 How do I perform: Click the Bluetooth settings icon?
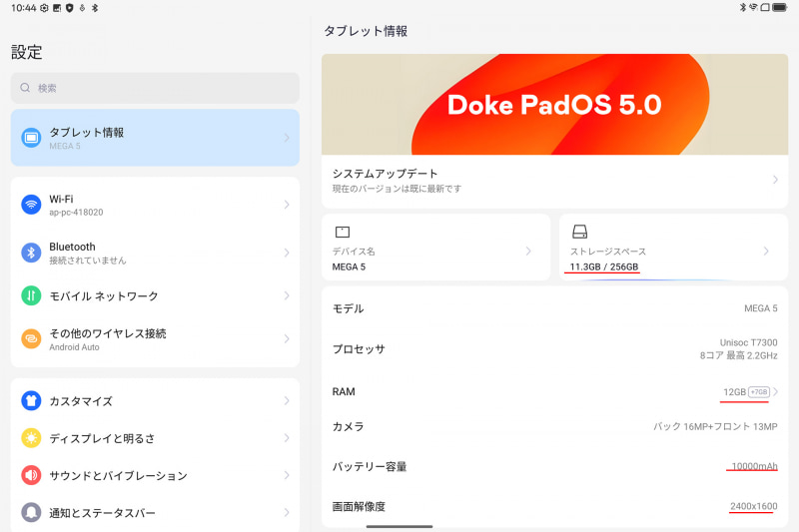click(x=31, y=253)
